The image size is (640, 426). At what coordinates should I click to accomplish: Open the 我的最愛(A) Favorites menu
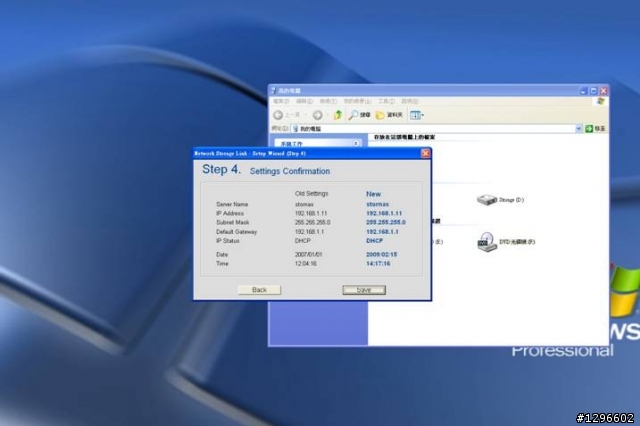click(357, 101)
